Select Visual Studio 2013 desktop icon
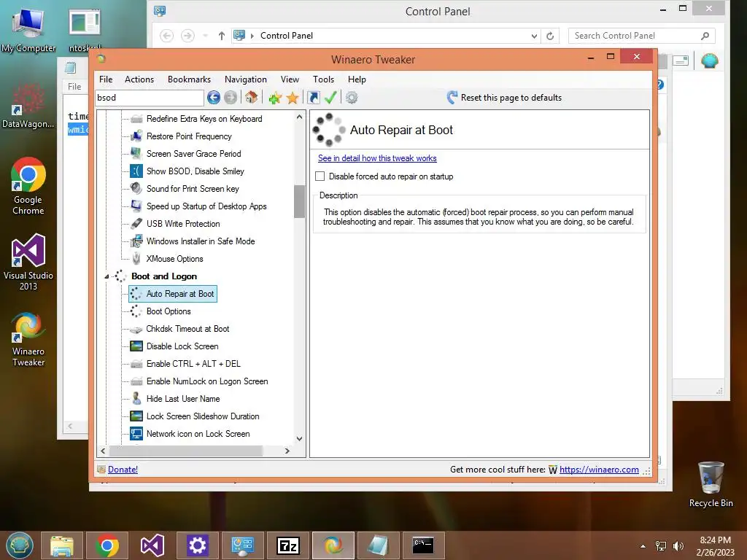 [28, 262]
